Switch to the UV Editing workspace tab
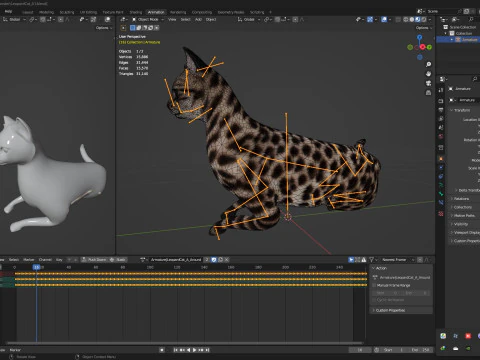 pos(88,12)
